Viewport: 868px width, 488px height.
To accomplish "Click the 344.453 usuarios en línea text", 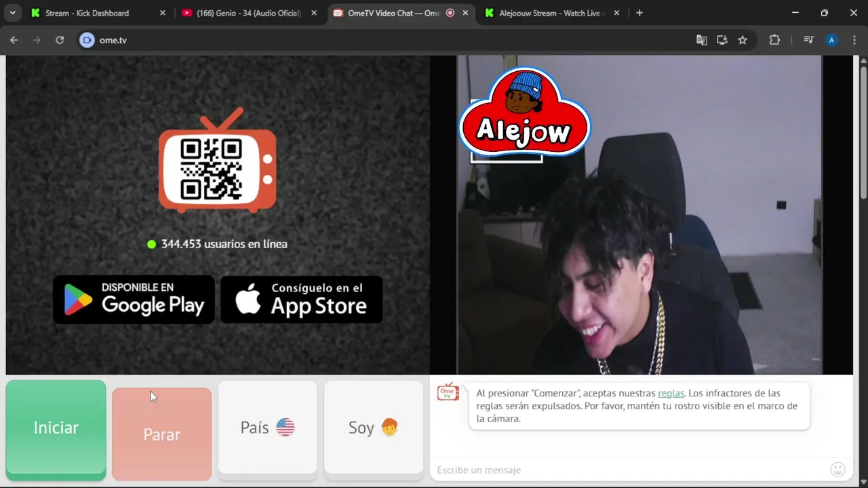I will 224,244.
